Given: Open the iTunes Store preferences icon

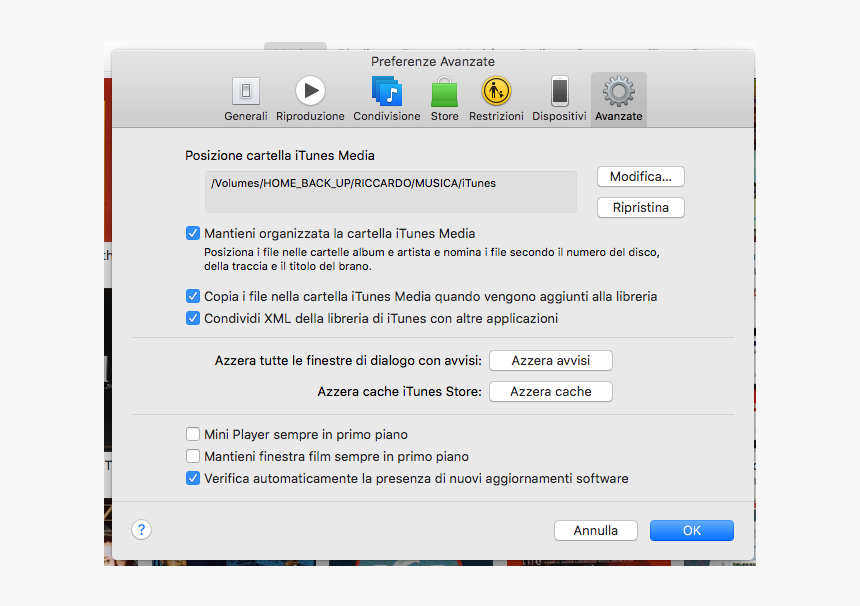Looking at the screenshot, I should 444,91.
